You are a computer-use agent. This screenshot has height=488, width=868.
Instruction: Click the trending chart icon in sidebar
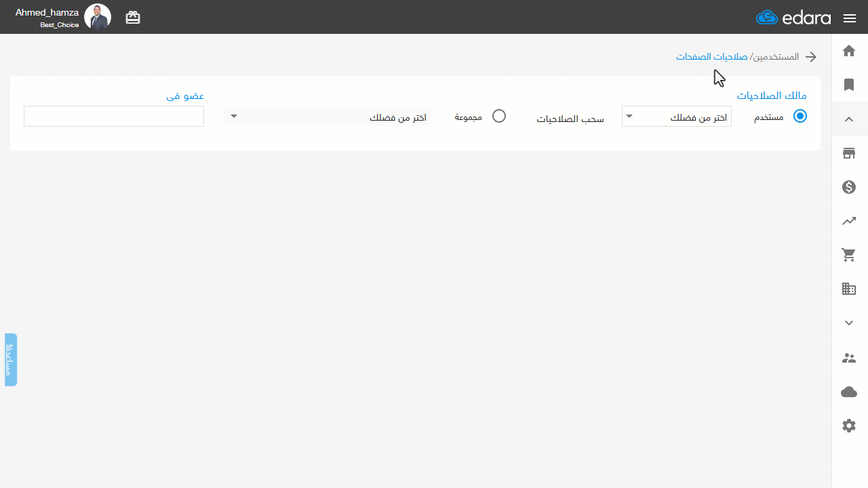849,221
